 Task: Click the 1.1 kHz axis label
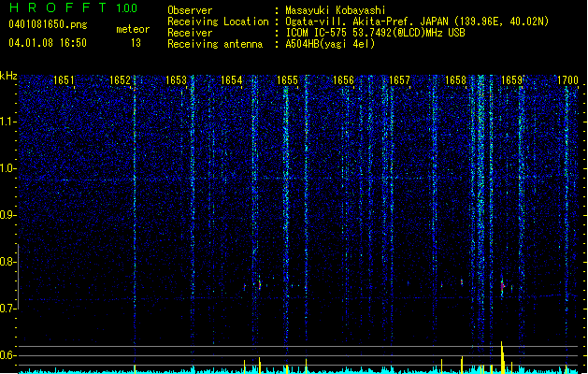[x=8, y=122]
